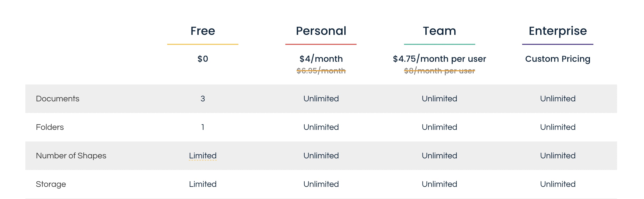Click the $4/month Personal price
Viewport: 644px width, 199px height.
coord(321,59)
